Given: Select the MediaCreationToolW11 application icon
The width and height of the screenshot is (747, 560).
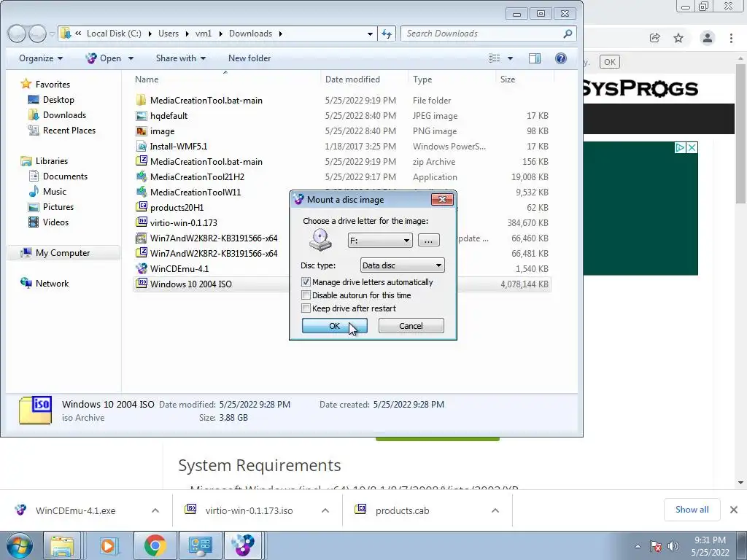Looking at the screenshot, I should click(141, 192).
